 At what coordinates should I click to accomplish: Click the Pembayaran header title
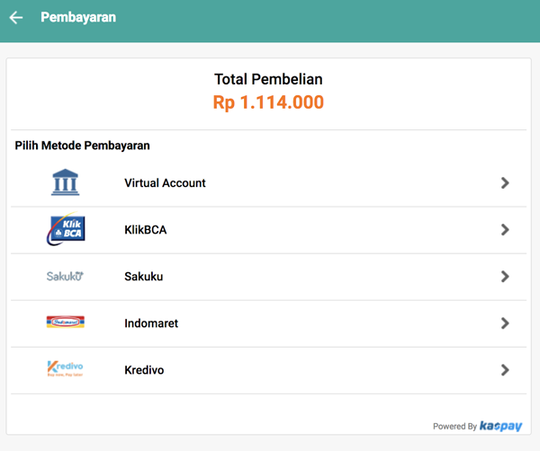coord(78,17)
